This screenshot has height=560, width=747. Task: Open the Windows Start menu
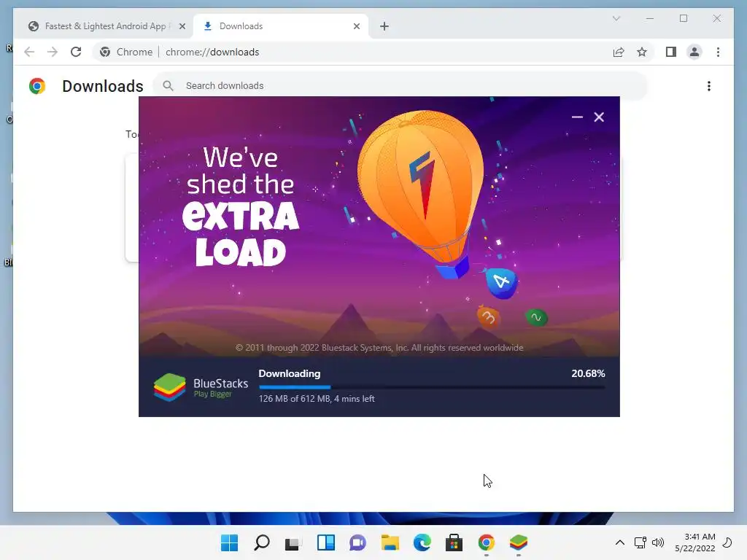[x=229, y=542]
